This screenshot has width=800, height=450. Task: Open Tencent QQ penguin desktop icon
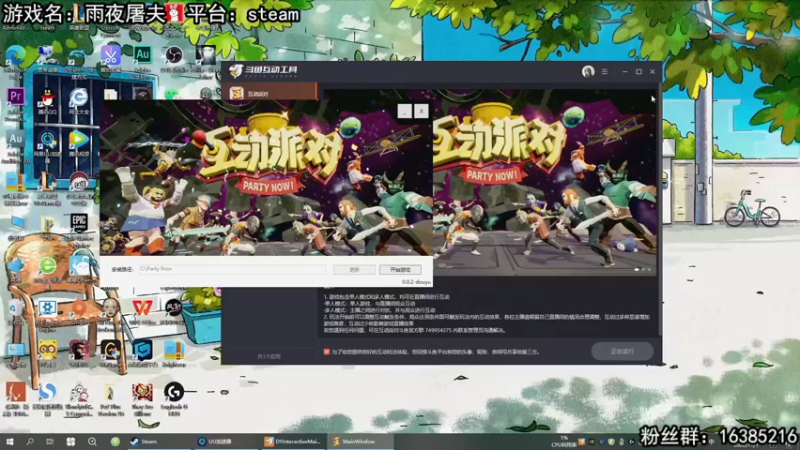click(47, 97)
